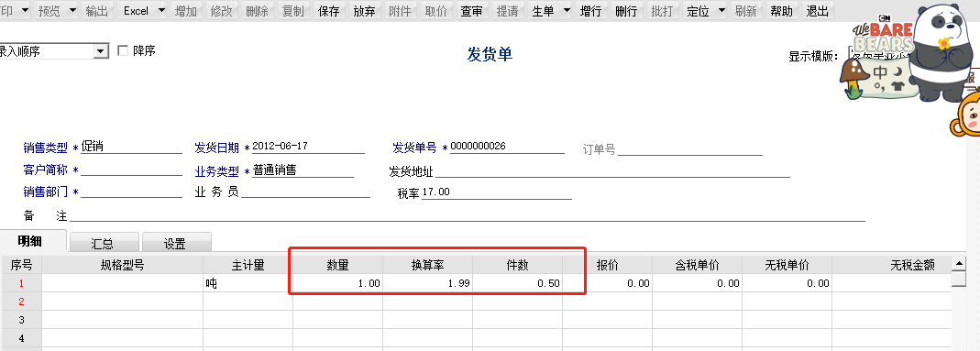Click the 客户简称 input field
980x351 pixels.
(131, 170)
